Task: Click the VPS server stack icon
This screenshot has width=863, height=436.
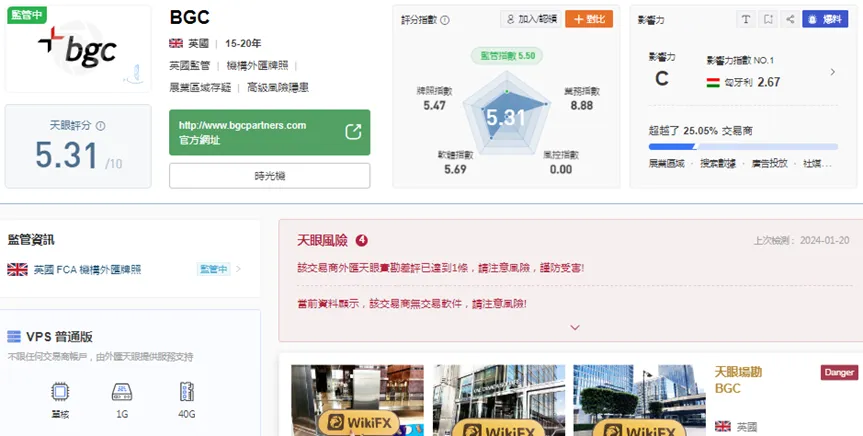Action: coord(14,336)
